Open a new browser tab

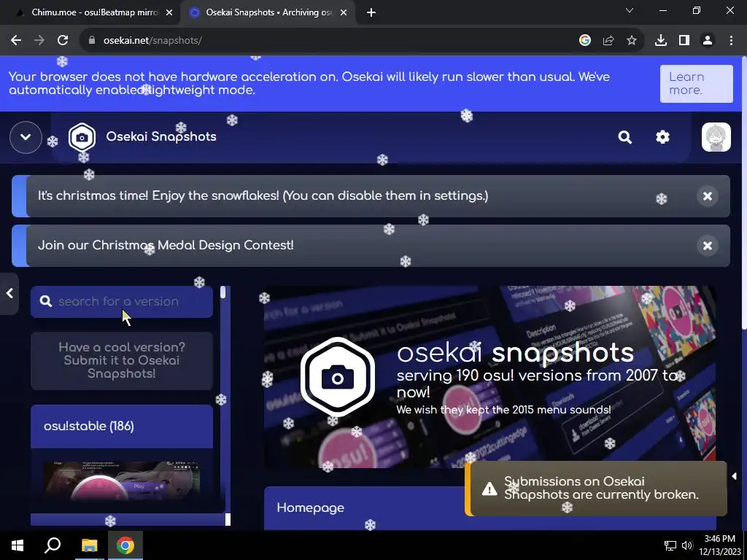[x=371, y=13]
